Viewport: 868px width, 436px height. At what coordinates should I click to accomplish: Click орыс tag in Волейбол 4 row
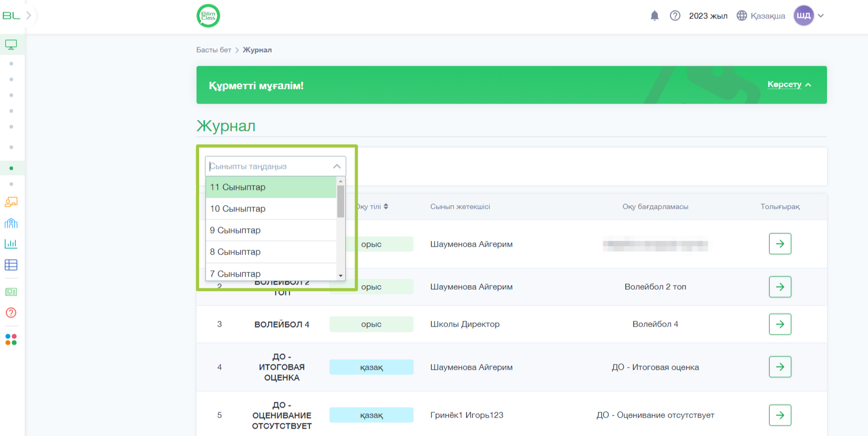click(371, 324)
